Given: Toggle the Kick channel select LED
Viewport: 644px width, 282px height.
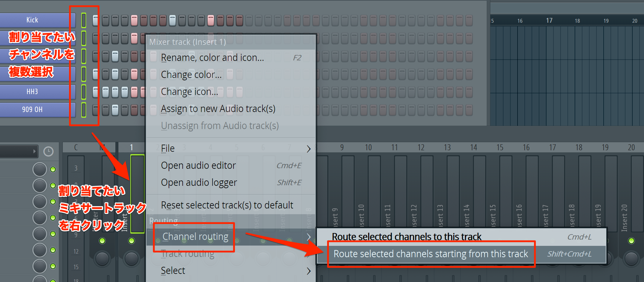Looking at the screenshot, I should point(84,20).
